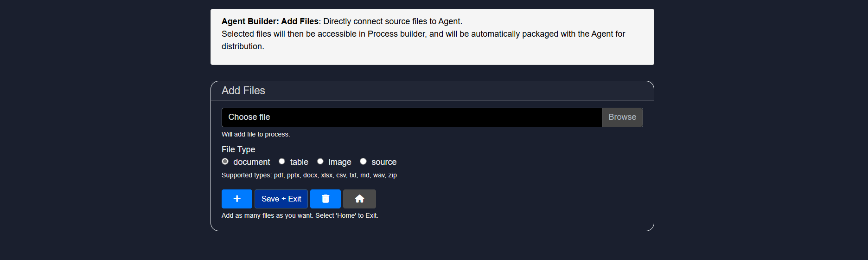Click the 'source' radio label text
Image resolution: width=868 pixels, height=260 pixels.
click(384, 162)
